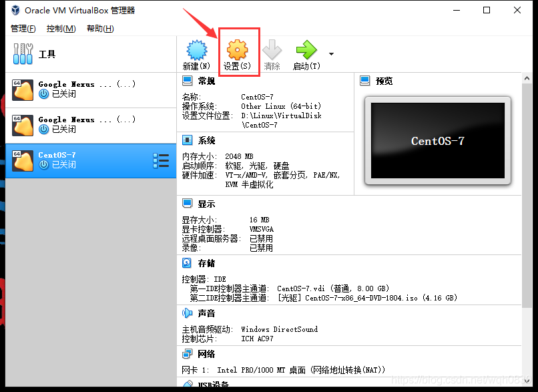Select the CentOS-7 virtual machine
The width and height of the screenshot is (538, 392).
coord(91,161)
